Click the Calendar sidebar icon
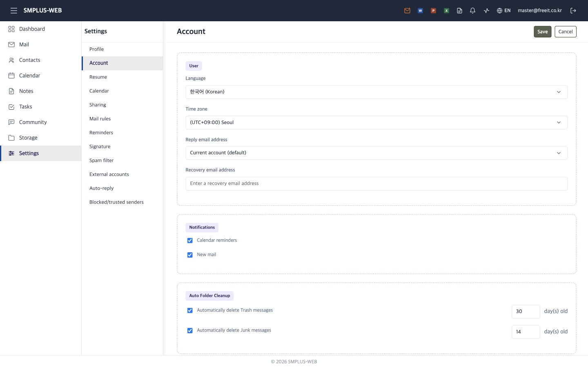The width and height of the screenshot is (588, 368). [x=11, y=76]
